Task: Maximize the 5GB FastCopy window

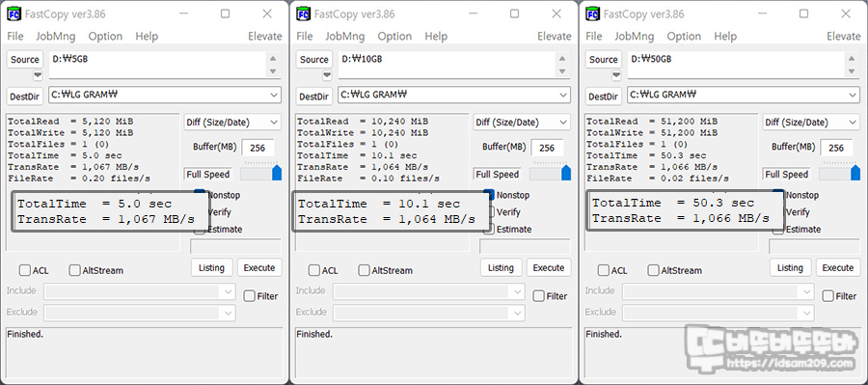Action: [x=225, y=14]
